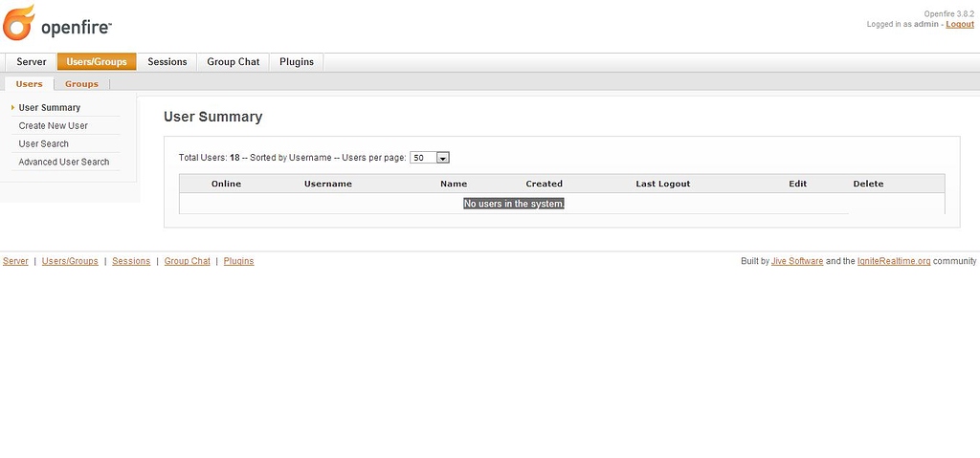
Task: Switch to the Sessions tab
Action: click(x=167, y=62)
